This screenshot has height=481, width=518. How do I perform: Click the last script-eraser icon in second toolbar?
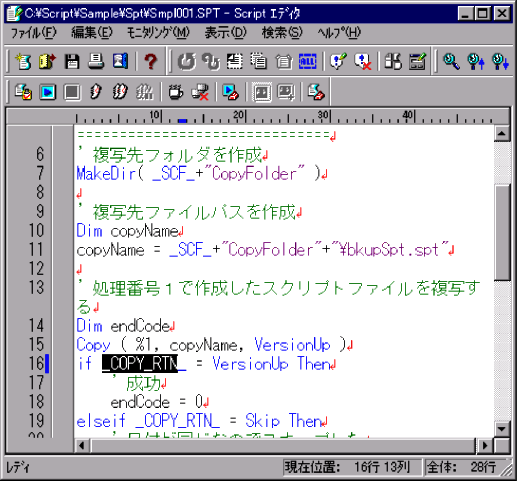tap(316, 92)
